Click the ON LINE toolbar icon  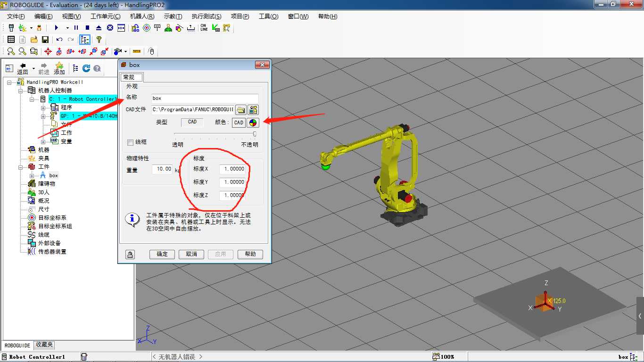coord(204,28)
